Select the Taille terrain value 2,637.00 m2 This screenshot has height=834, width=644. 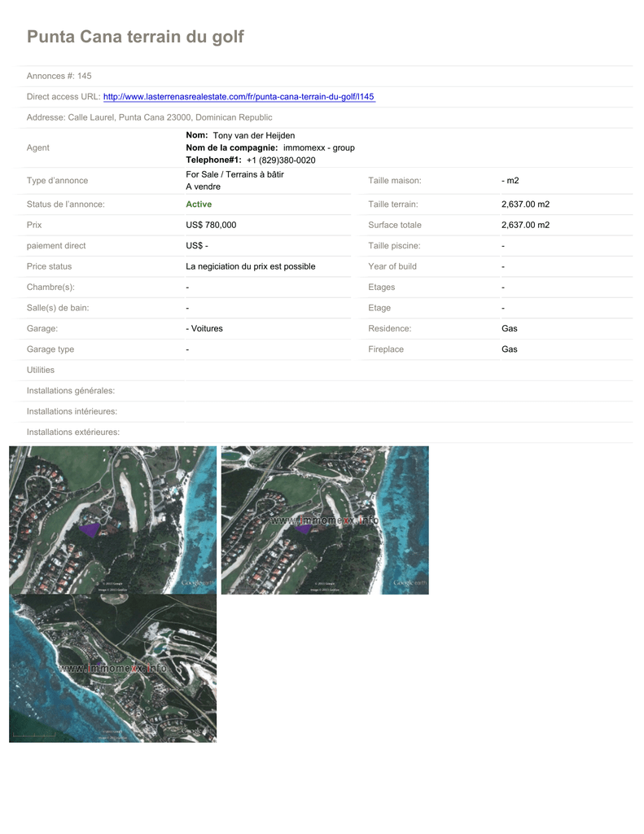[x=525, y=204]
